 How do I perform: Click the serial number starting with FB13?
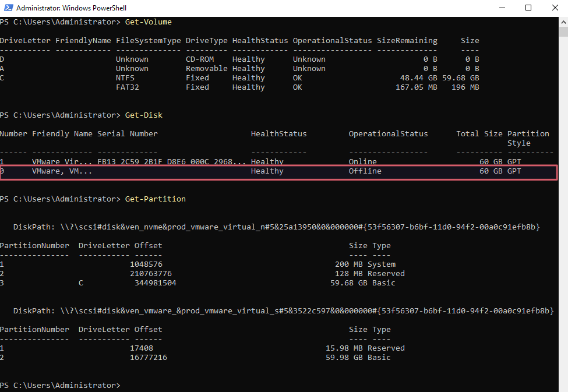172,161
